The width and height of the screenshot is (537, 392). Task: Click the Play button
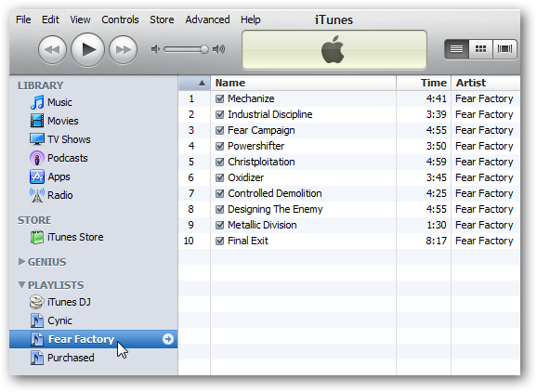pyautogui.click(x=87, y=50)
